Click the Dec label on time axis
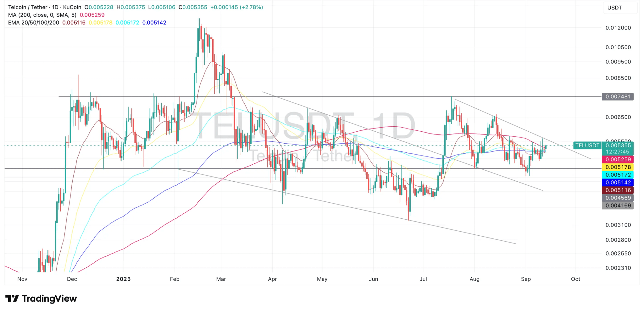 coord(72,279)
